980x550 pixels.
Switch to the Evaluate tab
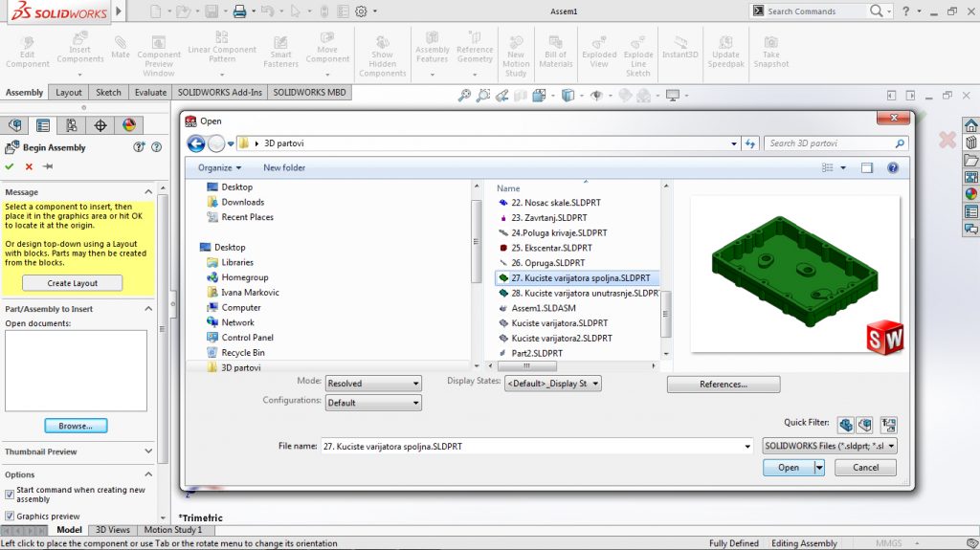[150, 93]
